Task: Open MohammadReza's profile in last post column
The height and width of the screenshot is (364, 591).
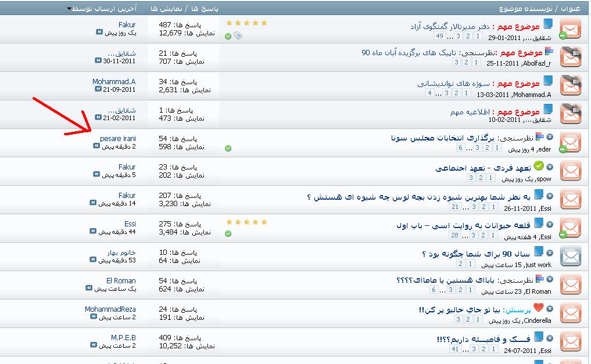Action: pos(110,309)
